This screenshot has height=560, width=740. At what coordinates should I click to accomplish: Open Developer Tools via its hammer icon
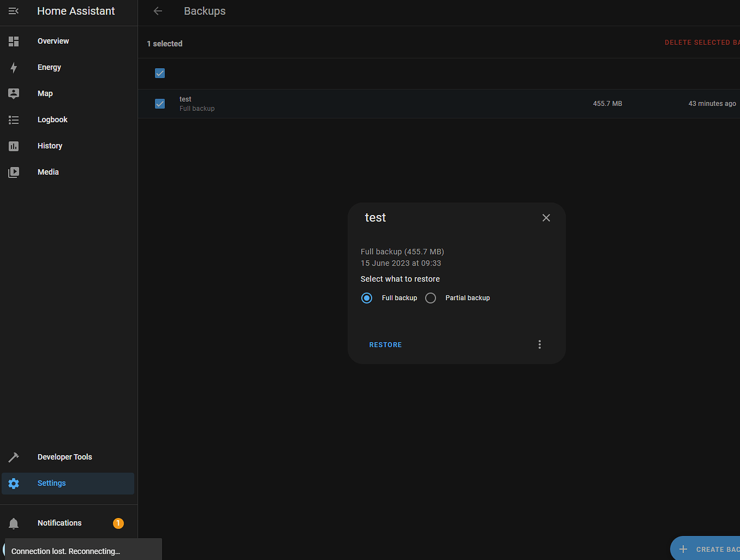pyautogui.click(x=13, y=456)
